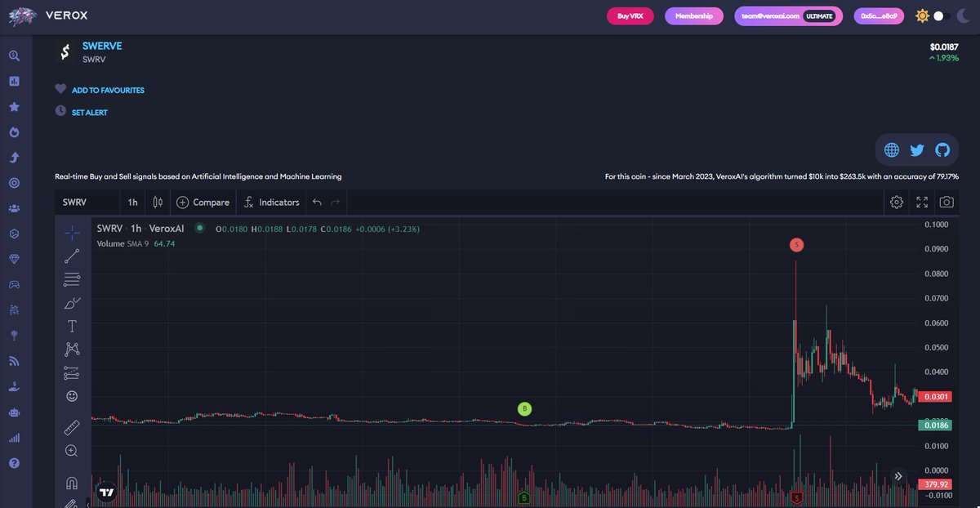The height and width of the screenshot is (508, 980).
Task: Click the TradingView logo on chart
Action: (x=106, y=492)
